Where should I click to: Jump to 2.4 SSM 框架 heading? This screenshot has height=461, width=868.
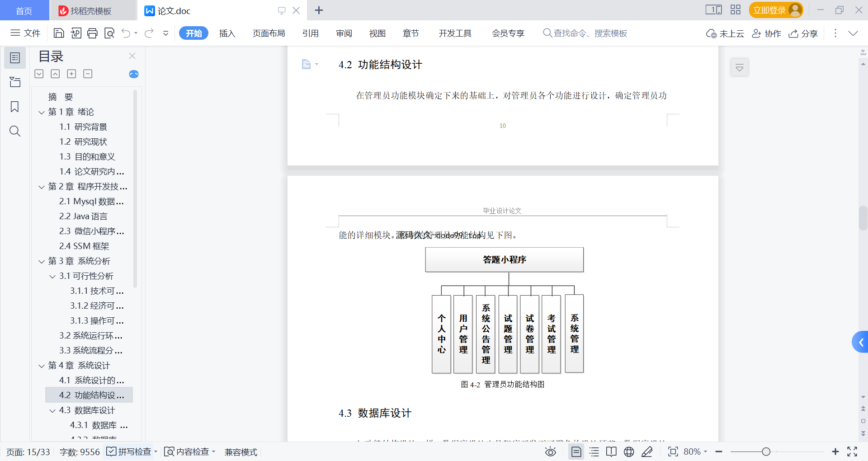[84, 246]
